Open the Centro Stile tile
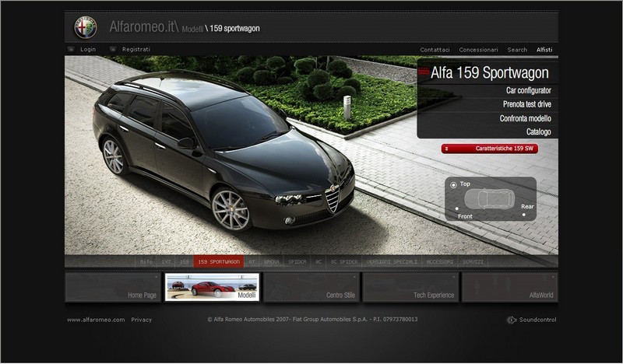The width and height of the screenshot is (623, 364). (311, 287)
